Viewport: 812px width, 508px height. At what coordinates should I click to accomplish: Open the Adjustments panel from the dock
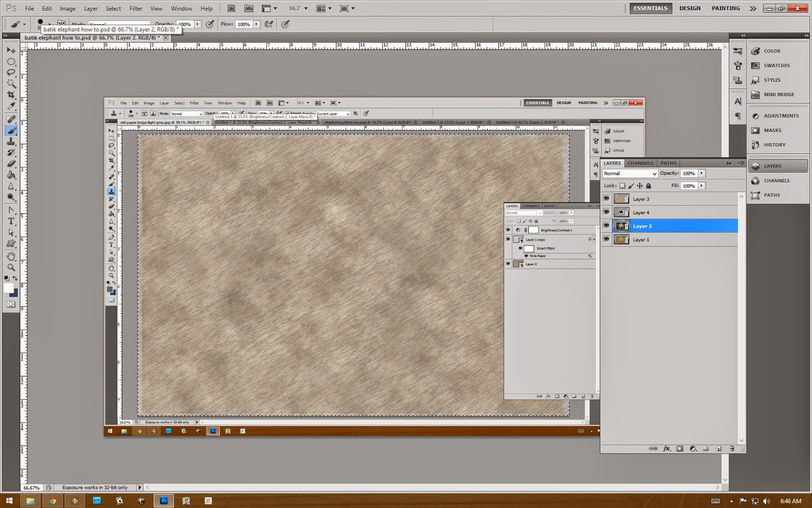[779, 116]
